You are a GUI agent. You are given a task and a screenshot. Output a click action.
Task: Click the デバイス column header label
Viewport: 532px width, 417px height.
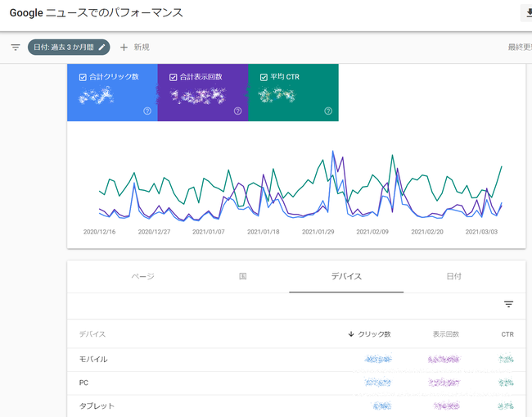[92, 334]
